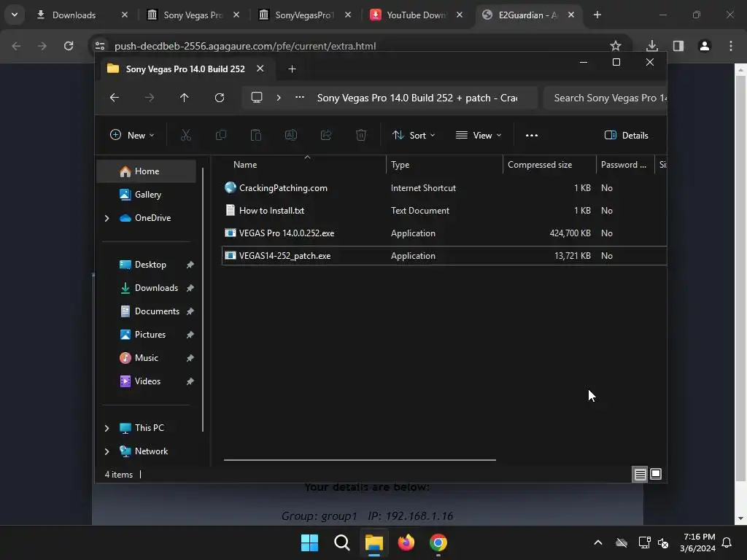Click File Explorer icon on taskbar

point(374,542)
